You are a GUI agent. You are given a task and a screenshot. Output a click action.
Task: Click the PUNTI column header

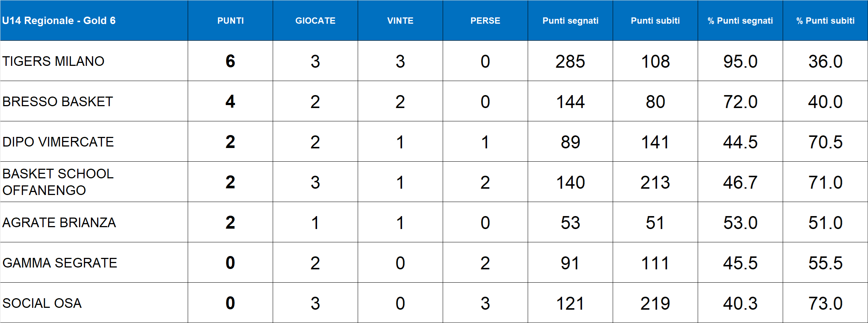tap(230, 21)
